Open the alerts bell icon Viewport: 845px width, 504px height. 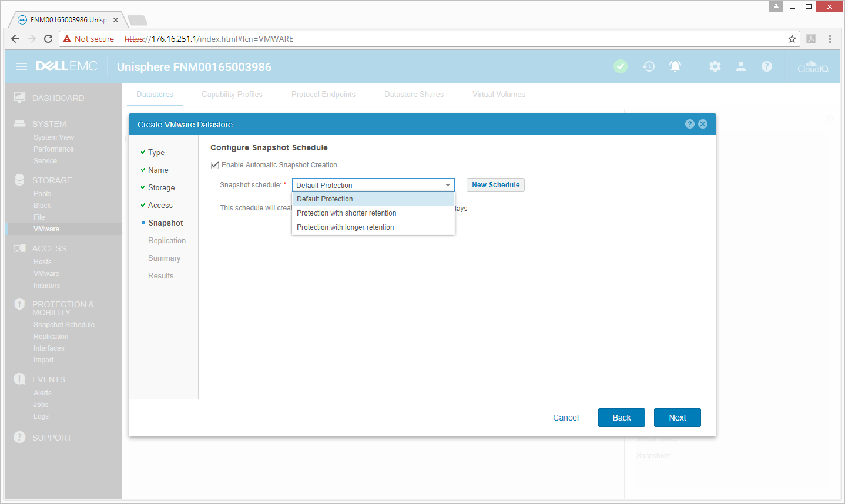coord(675,66)
